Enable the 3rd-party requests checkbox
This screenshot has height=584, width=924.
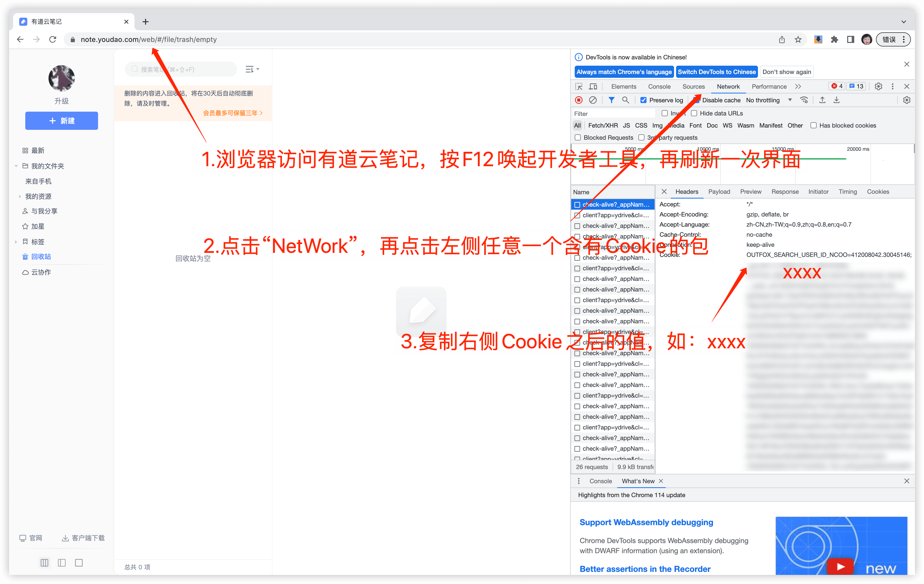pyautogui.click(x=641, y=138)
